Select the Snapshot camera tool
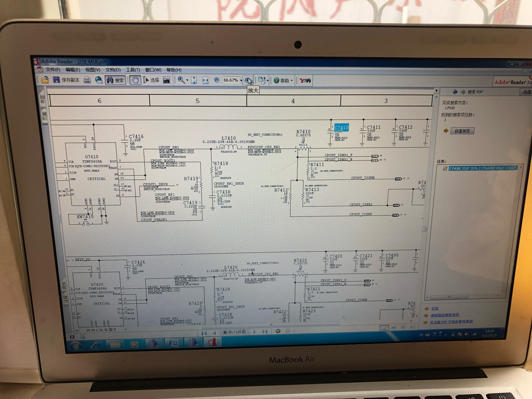Screen dimensions: 532x399 [x=167, y=80]
